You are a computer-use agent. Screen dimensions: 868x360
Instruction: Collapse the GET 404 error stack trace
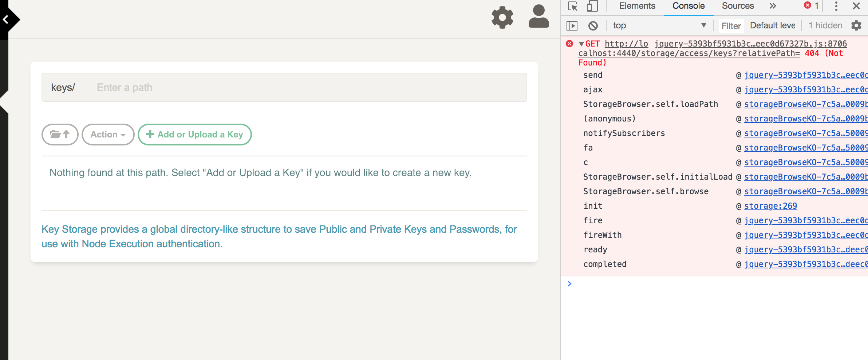pyautogui.click(x=581, y=43)
